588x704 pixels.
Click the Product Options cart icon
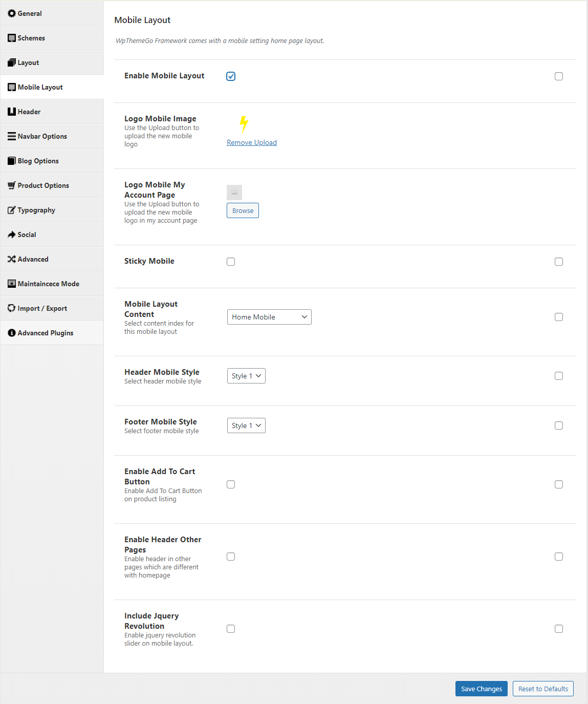pos(11,185)
